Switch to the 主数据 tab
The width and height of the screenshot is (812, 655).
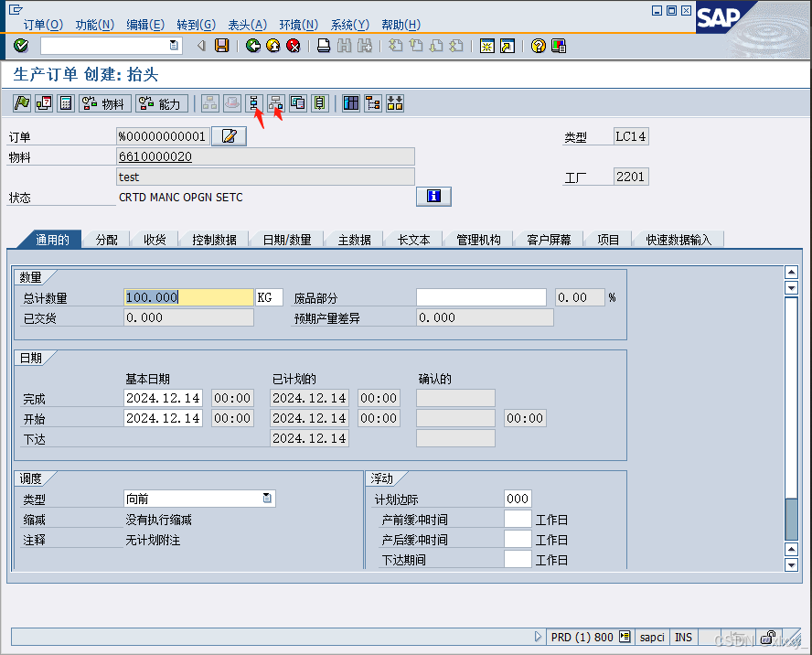[x=355, y=240]
